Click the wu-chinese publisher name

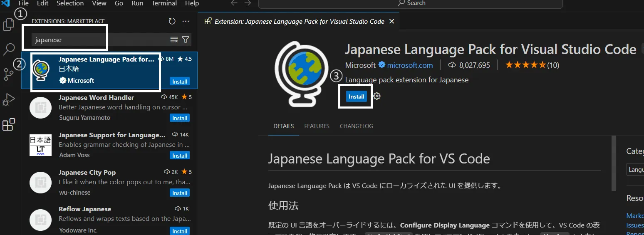[x=74, y=193]
